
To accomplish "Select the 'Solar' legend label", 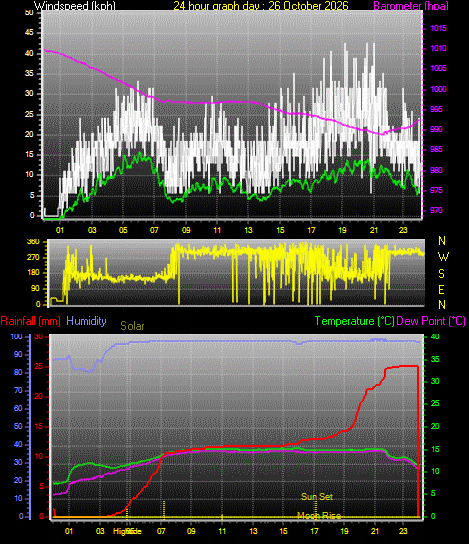I will (132, 326).
